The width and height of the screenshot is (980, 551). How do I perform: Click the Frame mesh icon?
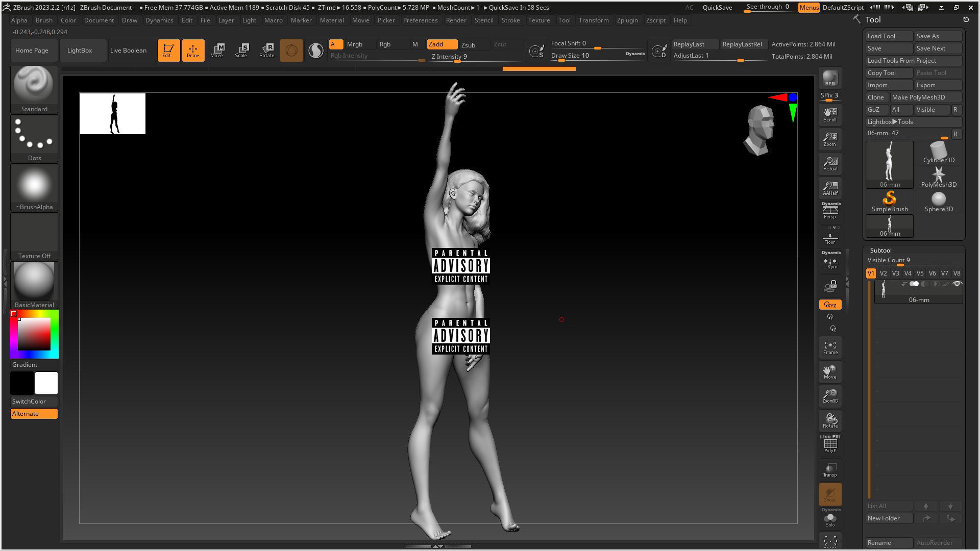[830, 347]
